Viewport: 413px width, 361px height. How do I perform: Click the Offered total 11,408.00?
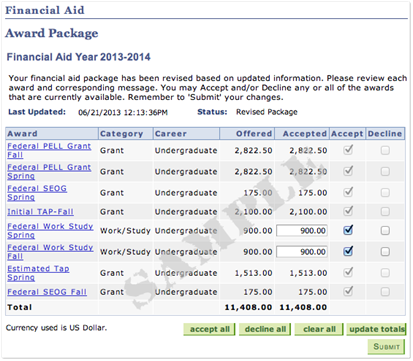click(248, 307)
